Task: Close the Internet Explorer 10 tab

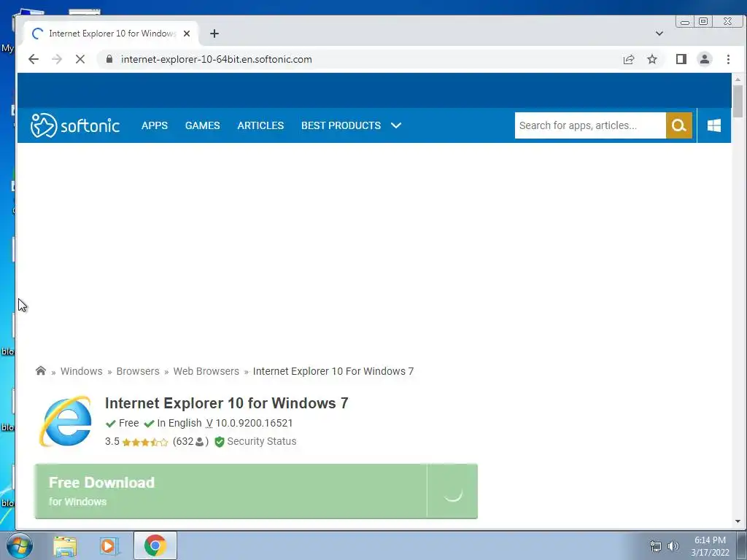Action: point(187,34)
